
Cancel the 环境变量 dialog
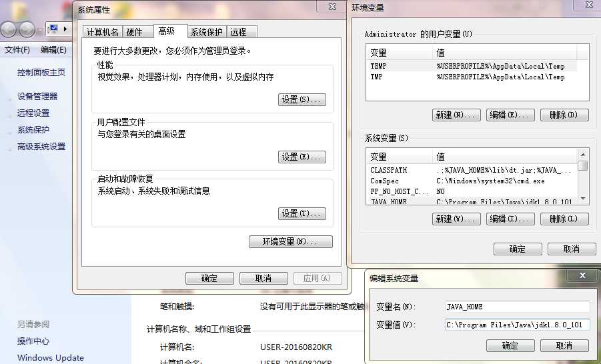tap(572, 249)
